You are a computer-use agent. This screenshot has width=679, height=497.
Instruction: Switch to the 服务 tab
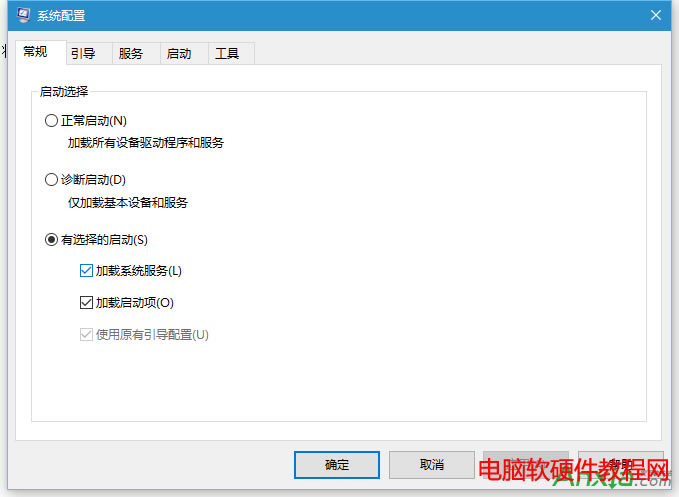pos(131,54)
